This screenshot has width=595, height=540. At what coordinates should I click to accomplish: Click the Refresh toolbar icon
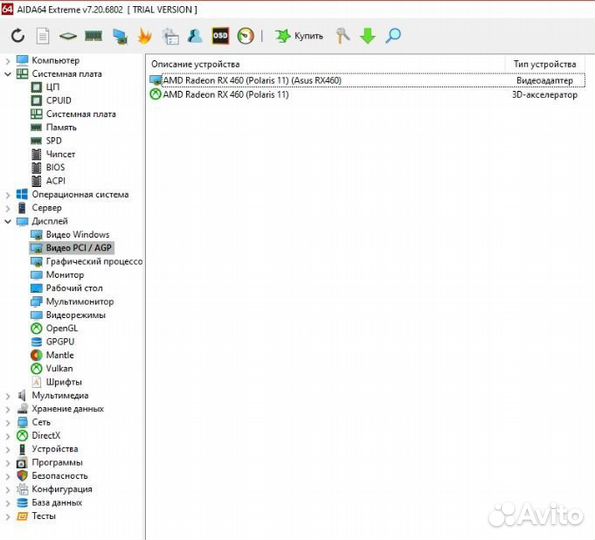(18, 36)
